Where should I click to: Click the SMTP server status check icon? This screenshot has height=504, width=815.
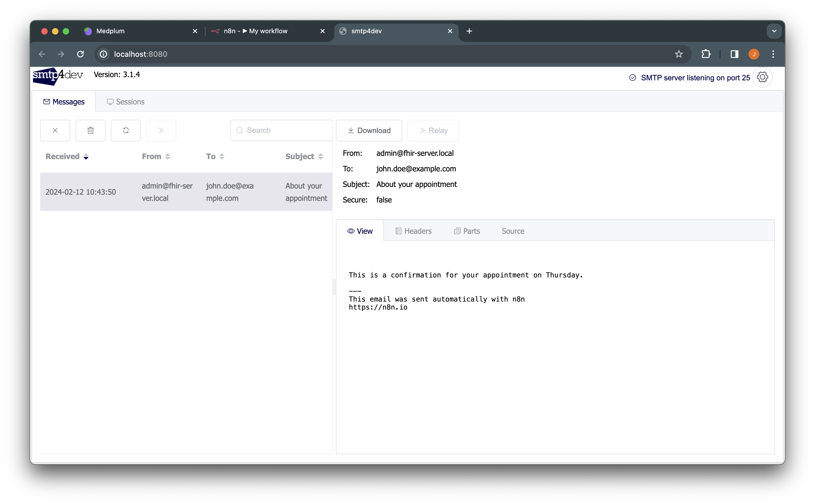(633, 78)
